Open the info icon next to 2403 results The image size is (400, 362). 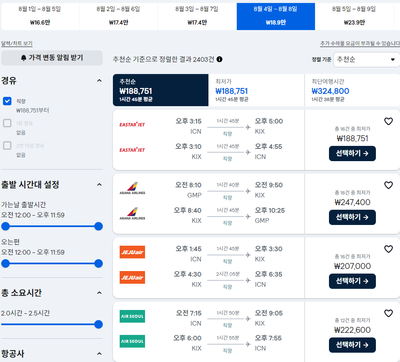click(219, 59)
